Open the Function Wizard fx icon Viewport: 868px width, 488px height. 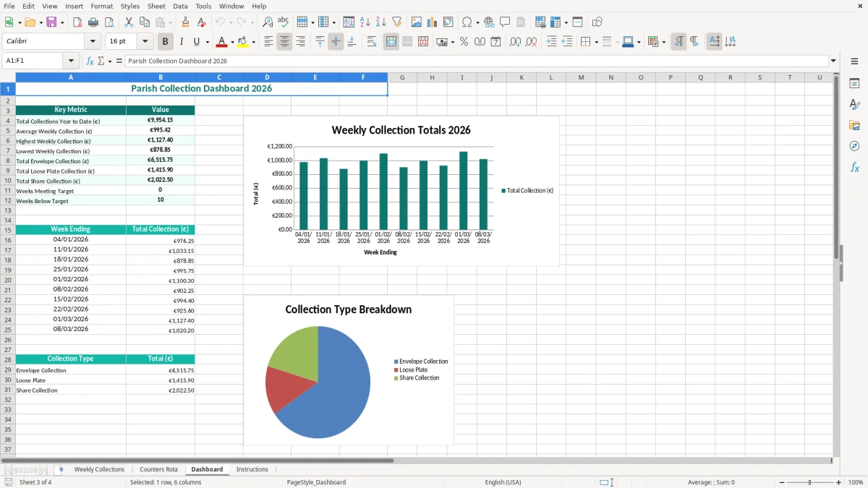[x=90, y=61]
